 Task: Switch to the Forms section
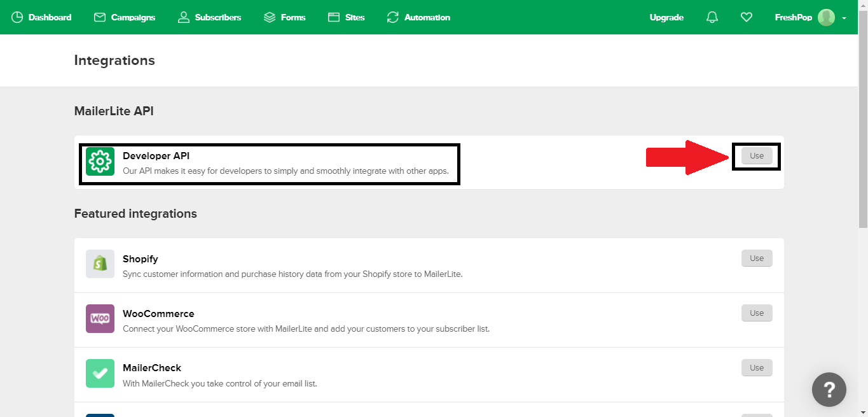(x=284, y=17)
